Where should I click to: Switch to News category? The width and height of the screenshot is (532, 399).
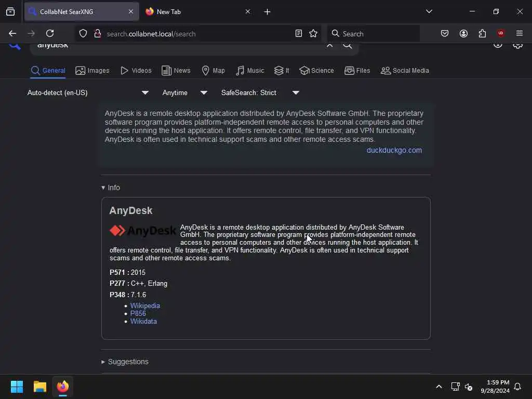[x=176, y=71]
